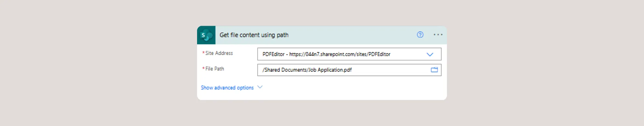Screen dimensions: 644x126
Task: Click the File Path label
Action: [214, 69]
